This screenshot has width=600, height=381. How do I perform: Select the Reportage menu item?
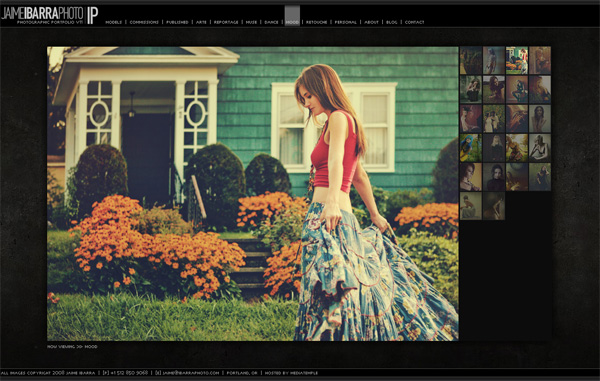pos(226,22)
